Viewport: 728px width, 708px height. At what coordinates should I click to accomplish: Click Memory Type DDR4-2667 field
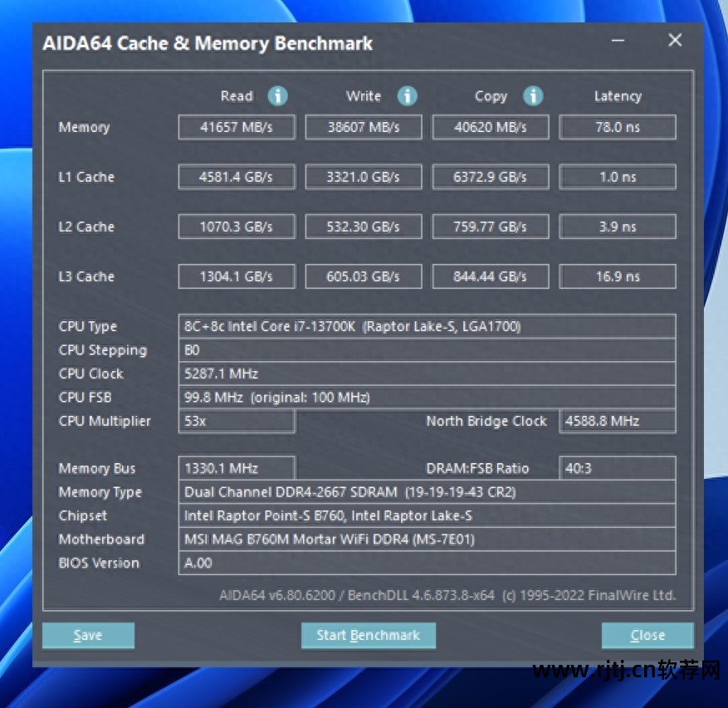428,492
